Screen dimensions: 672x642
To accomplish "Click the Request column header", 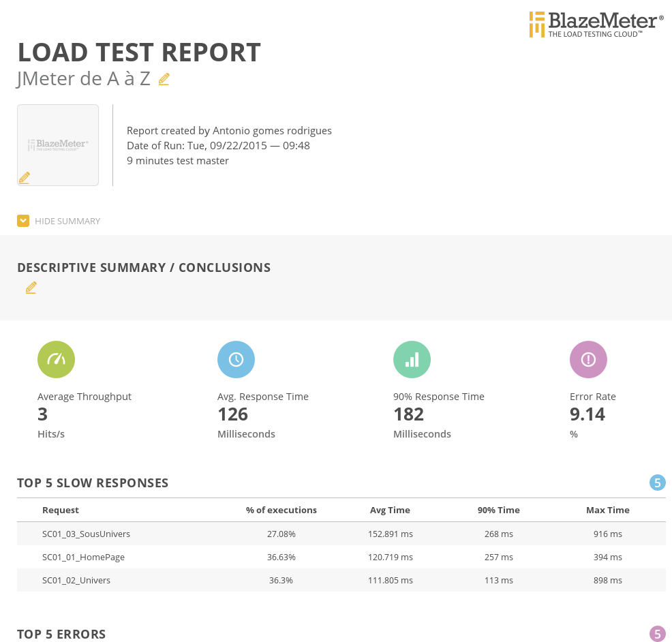I will 61,510.
